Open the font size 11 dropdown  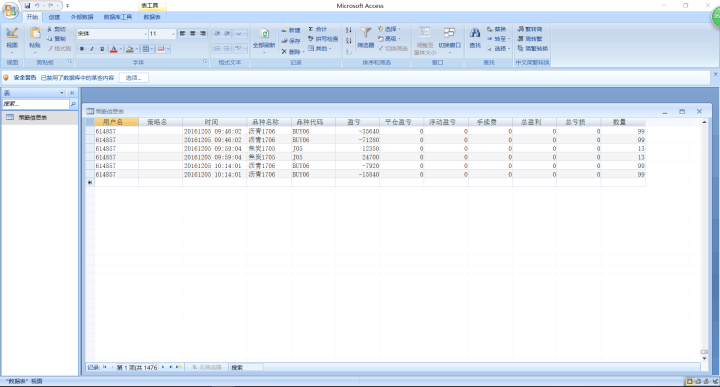173,34
